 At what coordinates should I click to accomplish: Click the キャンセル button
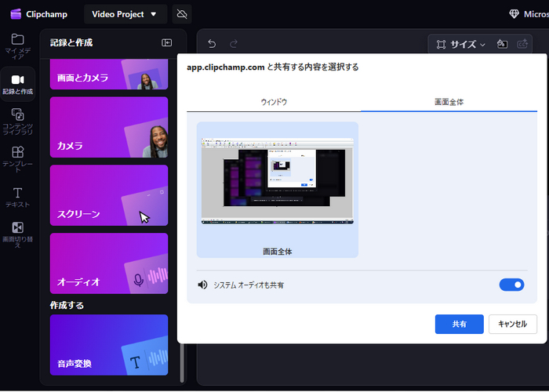click(513, 324)
